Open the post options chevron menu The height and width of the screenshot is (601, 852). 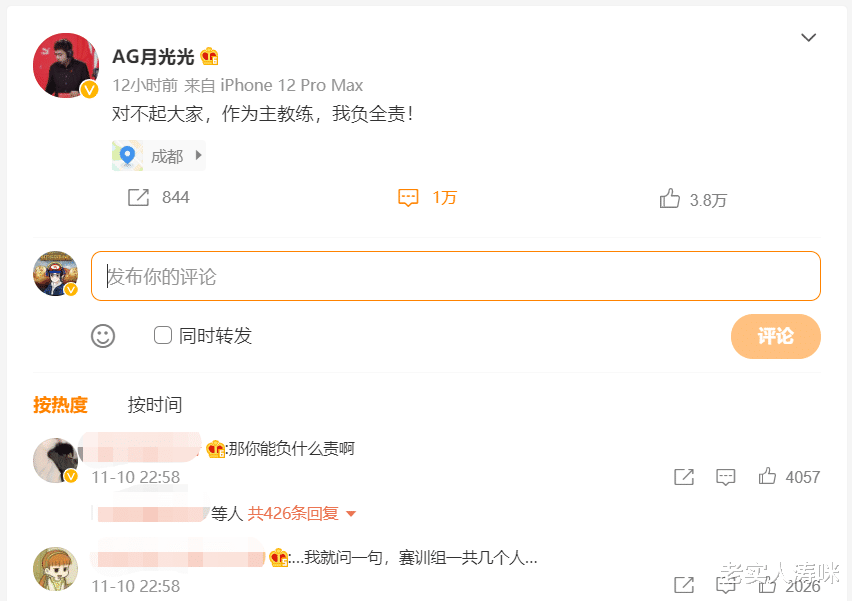[809, 38]
